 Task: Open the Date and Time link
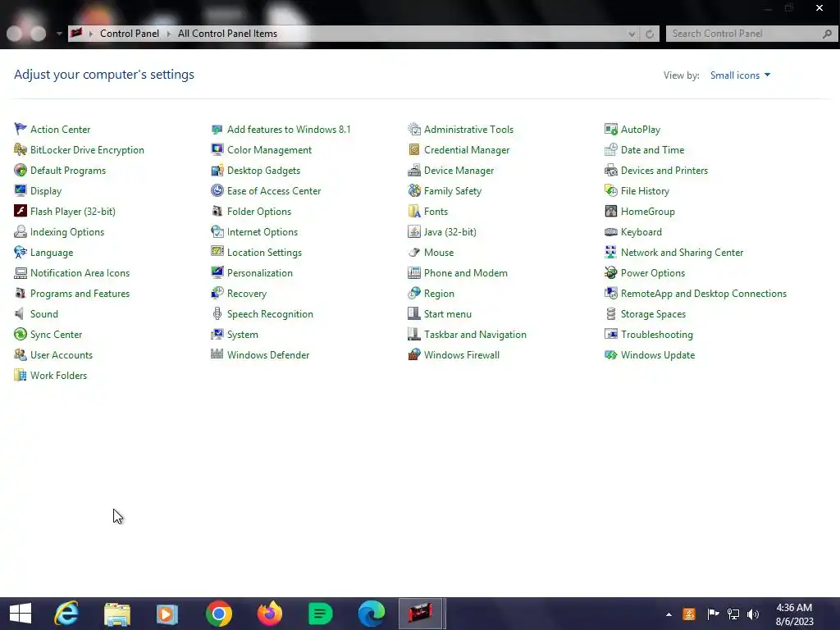[652, 149]
